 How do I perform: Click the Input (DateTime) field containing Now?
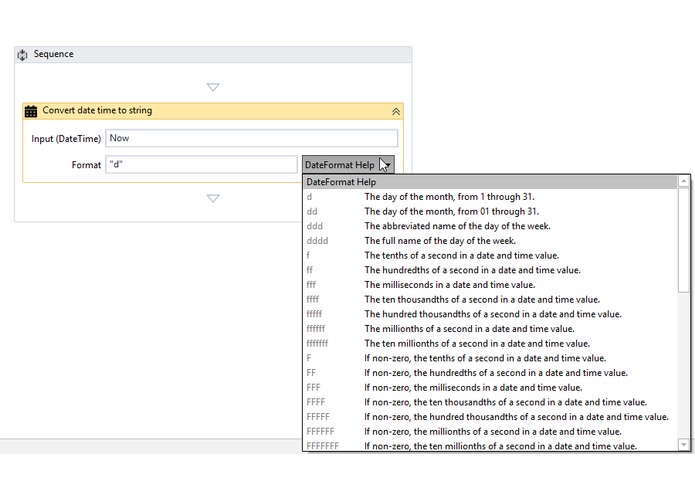click(x=251, y=138)
